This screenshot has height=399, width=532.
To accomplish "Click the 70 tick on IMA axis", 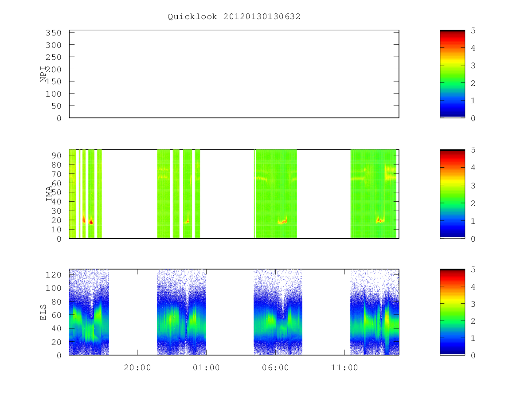I will (57, 174).
